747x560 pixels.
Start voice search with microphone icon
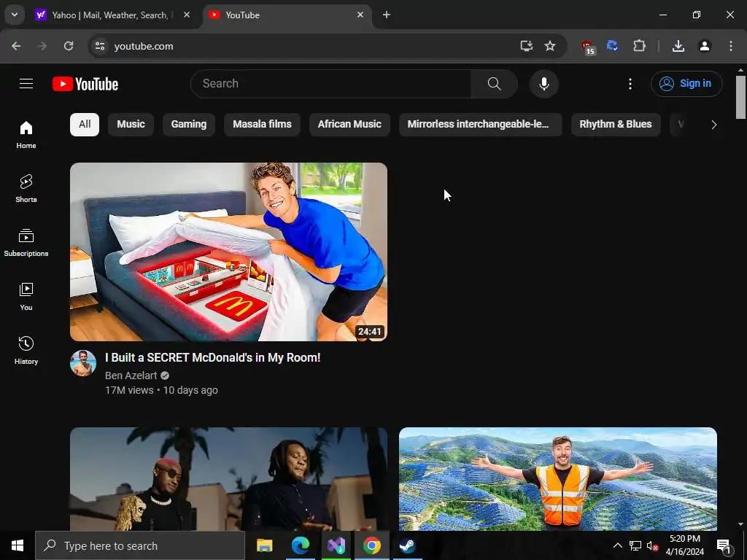coord(543,84)
